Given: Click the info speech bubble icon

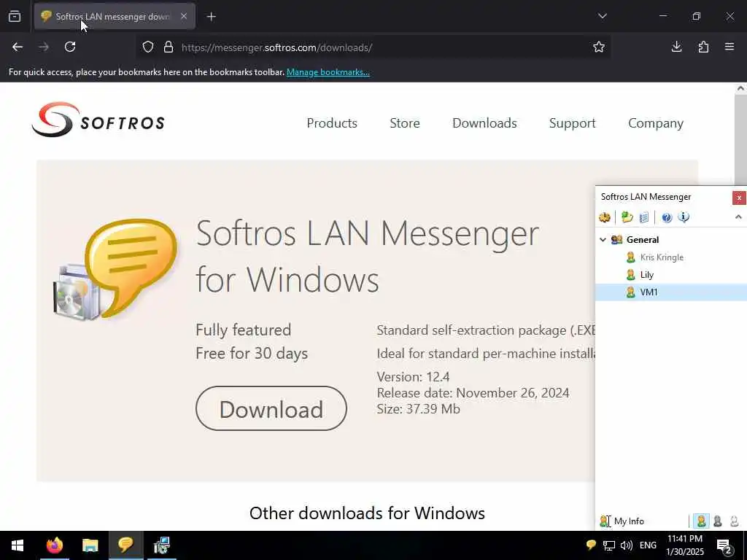Looking at the screenshot, I should 684,217.
